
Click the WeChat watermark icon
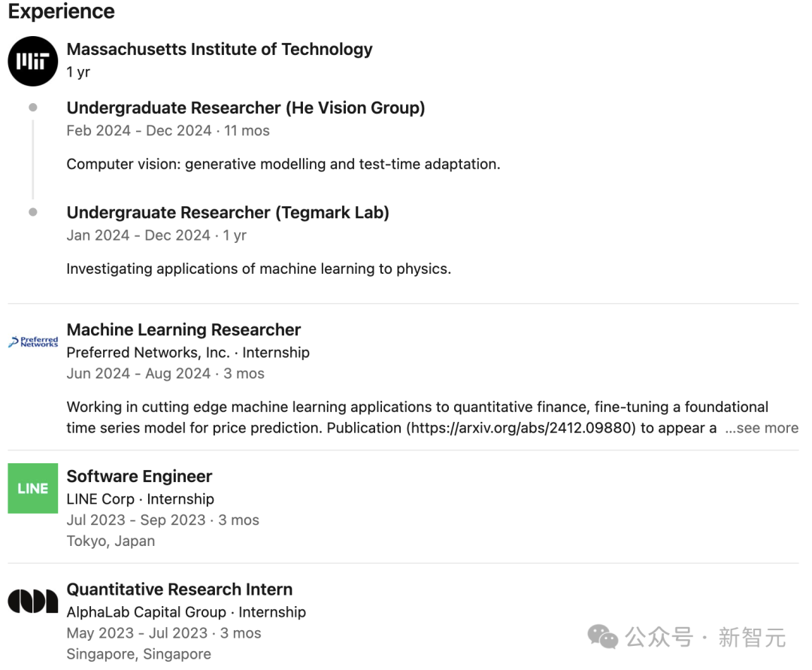603,637
